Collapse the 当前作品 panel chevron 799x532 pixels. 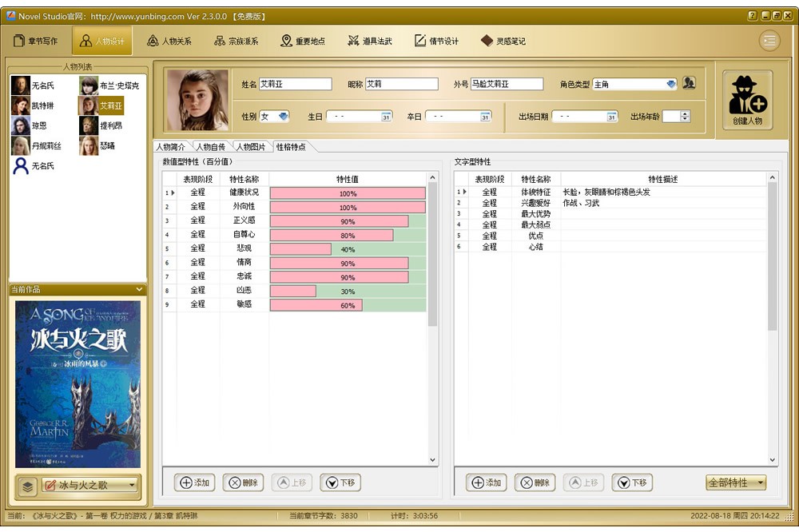point(140,289)
